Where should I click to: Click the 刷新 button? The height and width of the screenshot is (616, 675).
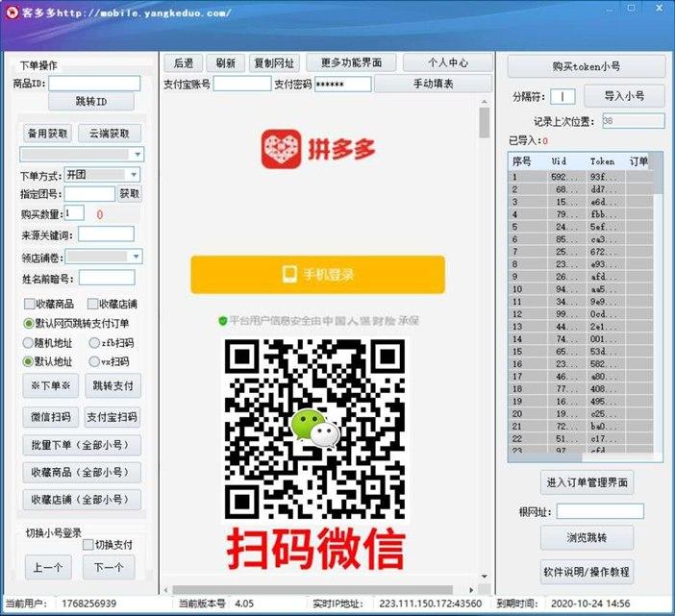click(226, 63)
